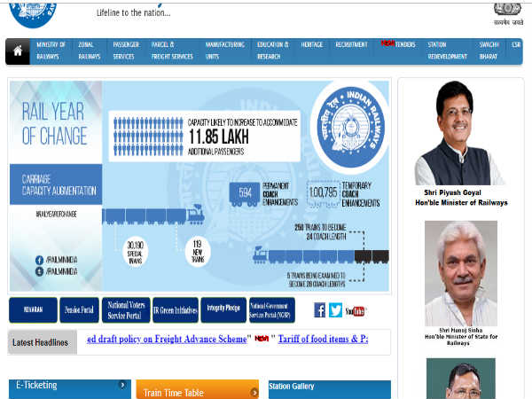Open Manufacturing Units menu
The image size is (532, 399).
225,51
